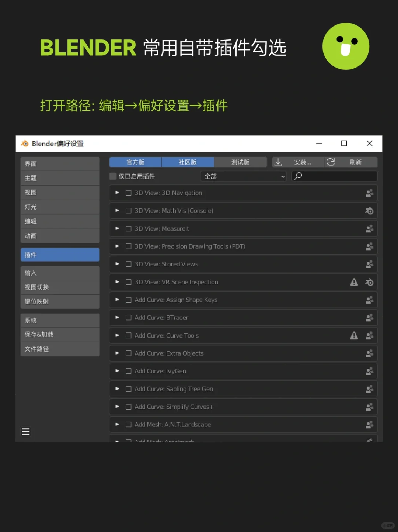The image size is (398, 532).
Task: Click Blender logo in window title bar
Action: tap(25, 144)
